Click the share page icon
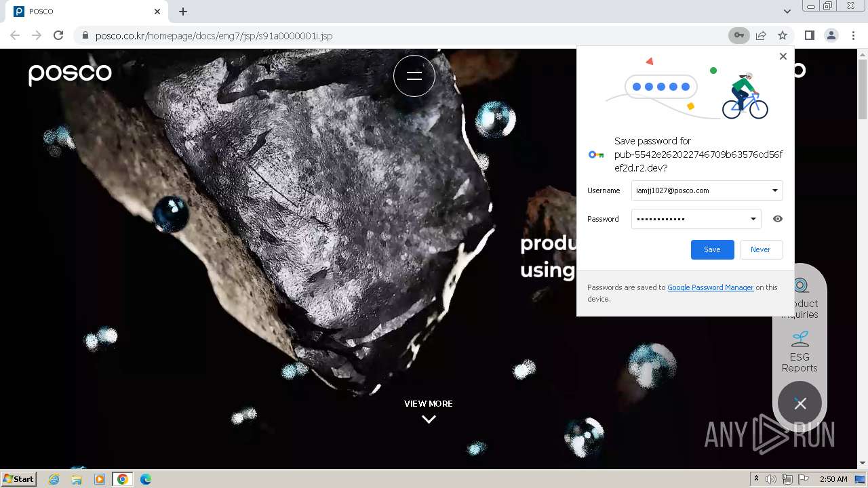 pos(761,35)
